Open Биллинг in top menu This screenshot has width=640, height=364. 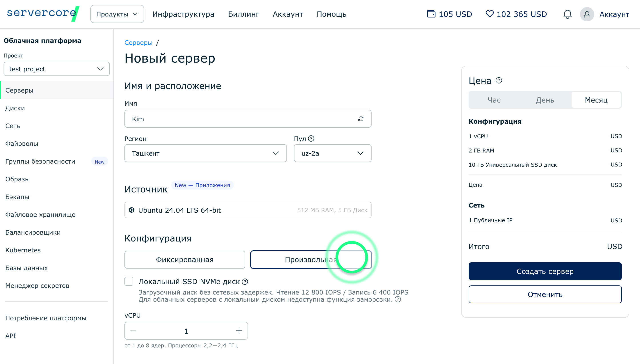tap(244, 14)
